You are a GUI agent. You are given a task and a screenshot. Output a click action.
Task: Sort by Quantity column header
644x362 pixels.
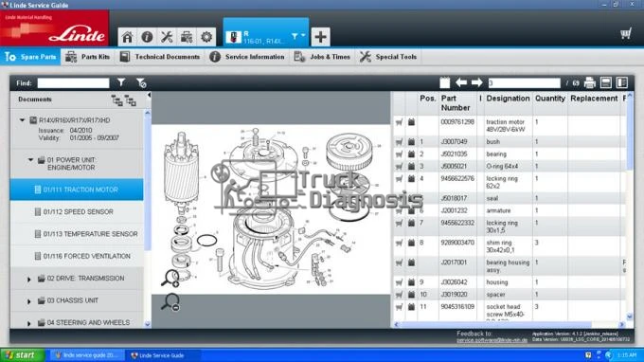click(550, 99)
